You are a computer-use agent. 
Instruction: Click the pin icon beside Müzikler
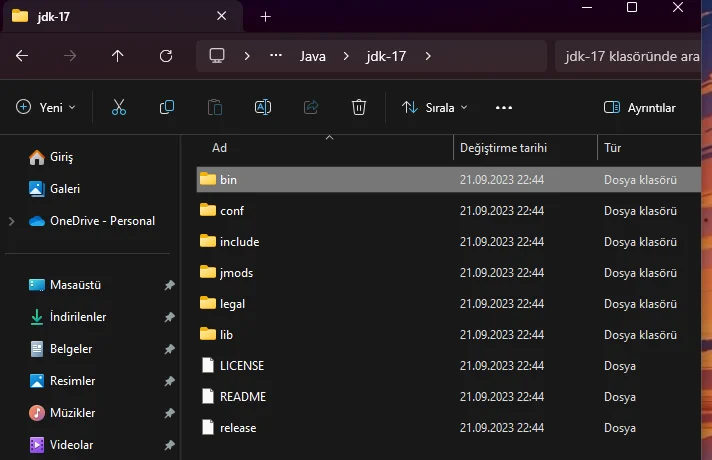point(169,413)
